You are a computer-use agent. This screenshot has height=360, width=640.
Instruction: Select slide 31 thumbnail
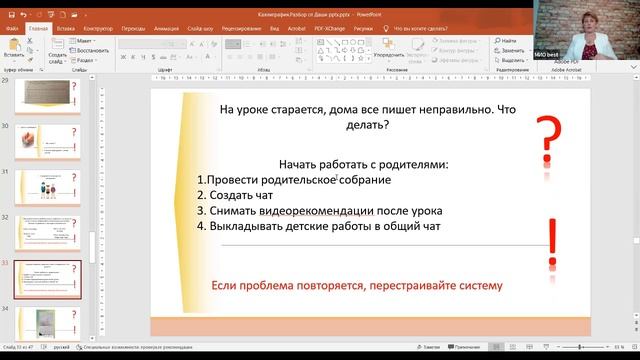(47, 187)
